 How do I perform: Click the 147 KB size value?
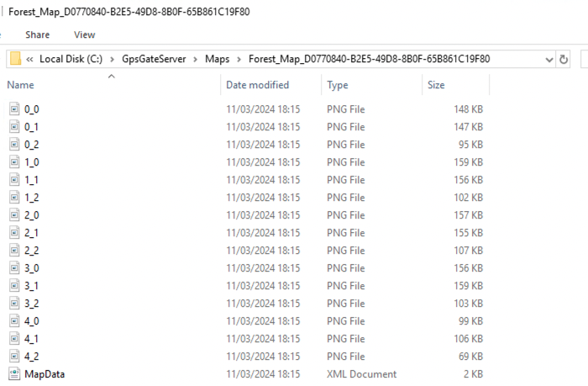pyautogui.click(x=469, y=127)
